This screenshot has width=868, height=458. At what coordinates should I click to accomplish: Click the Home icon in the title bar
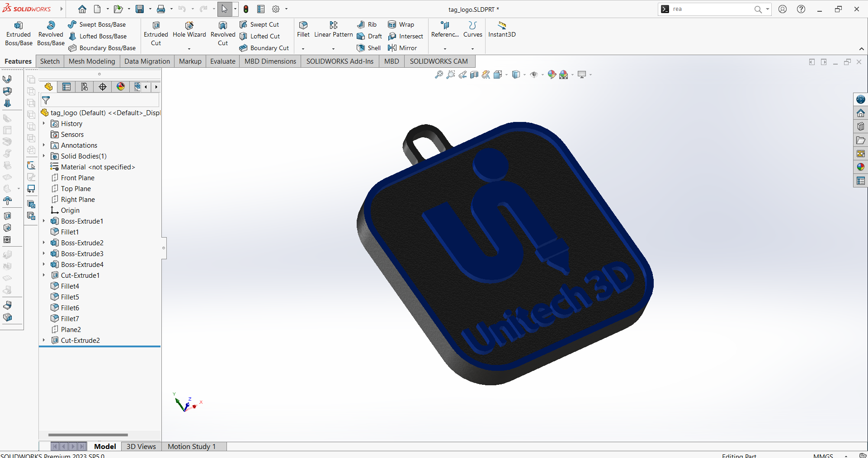pos(82,9)
